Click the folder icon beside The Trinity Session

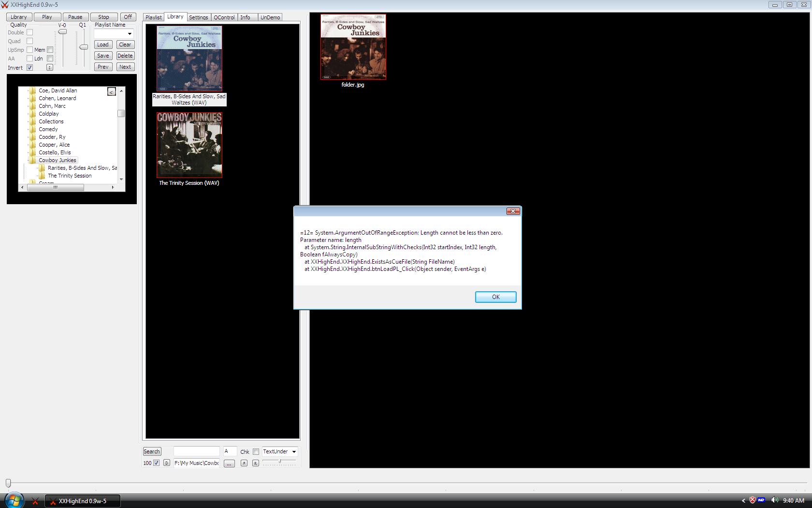[42, 176]
